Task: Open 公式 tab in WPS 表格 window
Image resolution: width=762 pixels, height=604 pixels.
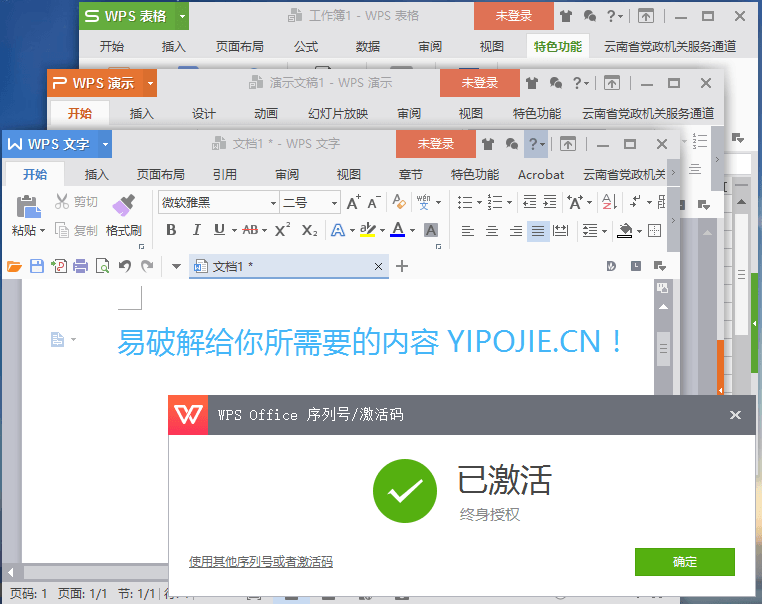Action: click(x=306, y=47)
